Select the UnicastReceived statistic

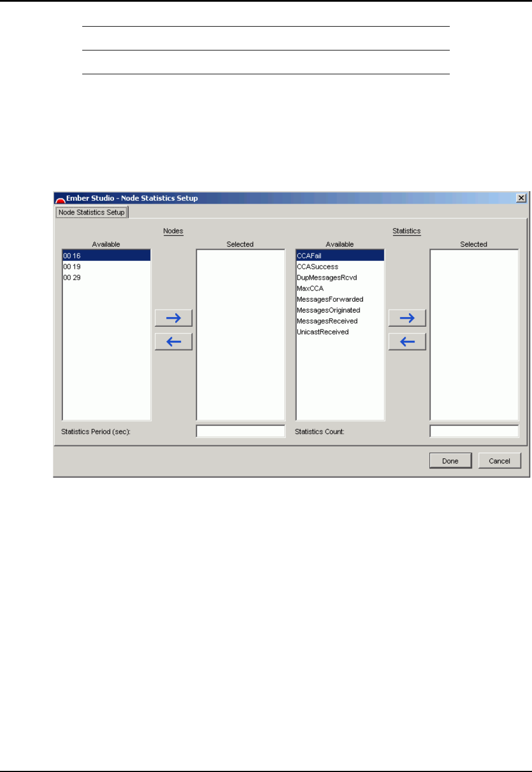pyautogui.click(x=340, y=332)
